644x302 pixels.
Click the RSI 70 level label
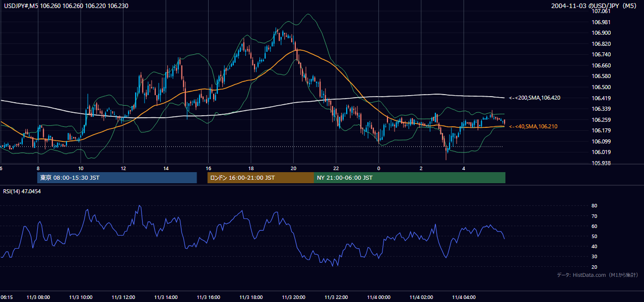pos(594,216)
